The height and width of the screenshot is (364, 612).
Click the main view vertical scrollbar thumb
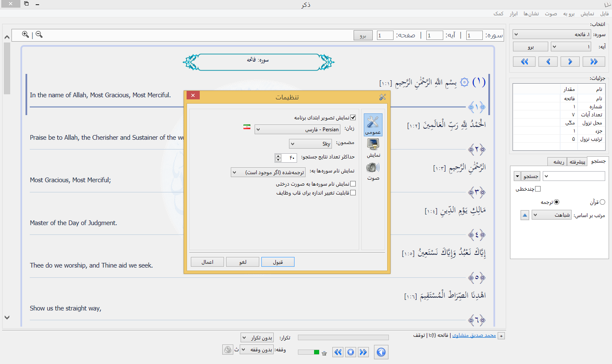(x=7, y=68)
